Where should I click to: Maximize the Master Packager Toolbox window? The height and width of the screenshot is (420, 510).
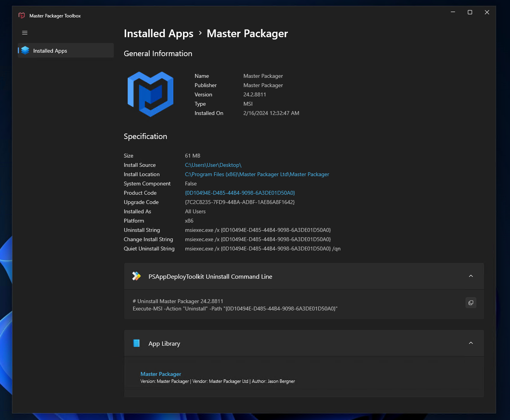(470, 12)
